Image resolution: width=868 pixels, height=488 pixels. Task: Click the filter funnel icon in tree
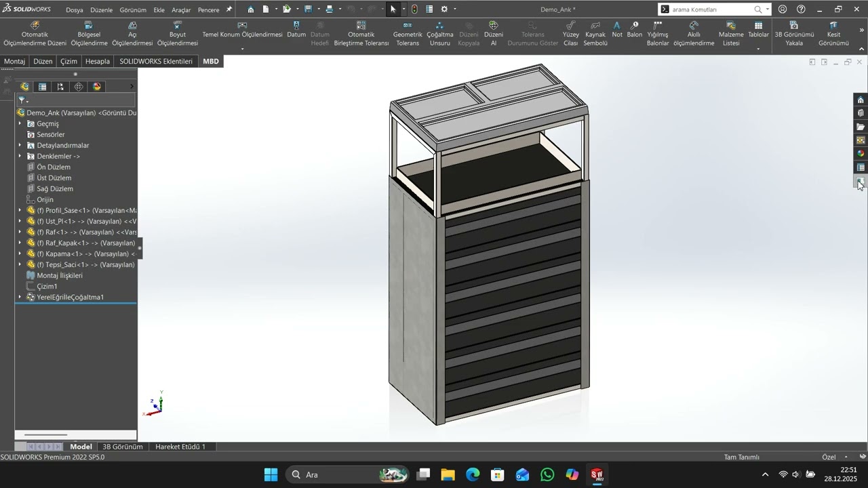click(21, 100)
